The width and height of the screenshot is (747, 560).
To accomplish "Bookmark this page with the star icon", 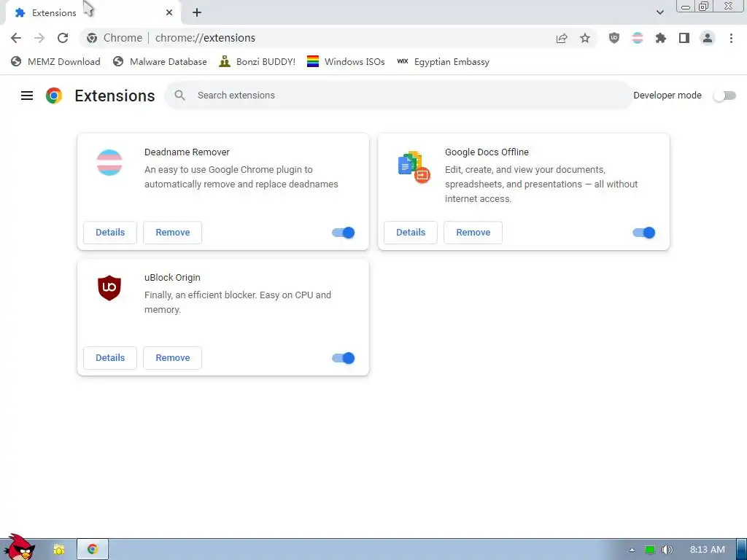I will [x=585, y=38].
